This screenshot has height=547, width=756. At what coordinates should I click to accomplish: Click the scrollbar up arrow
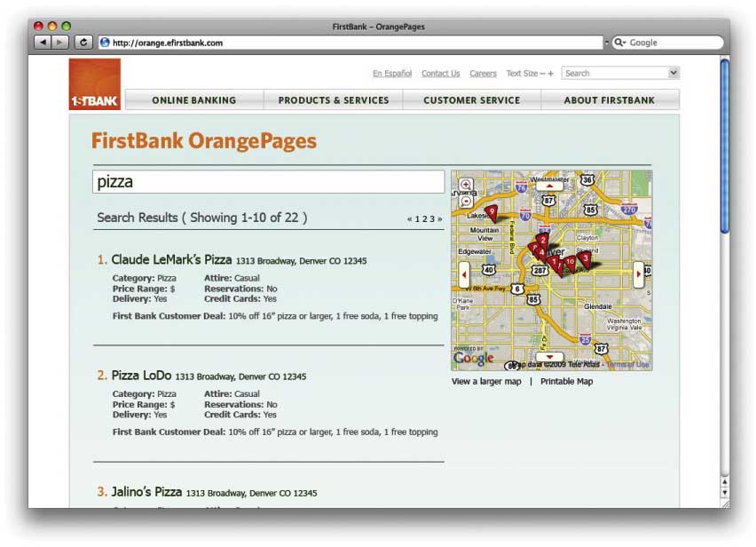click(x=725, y=481)
